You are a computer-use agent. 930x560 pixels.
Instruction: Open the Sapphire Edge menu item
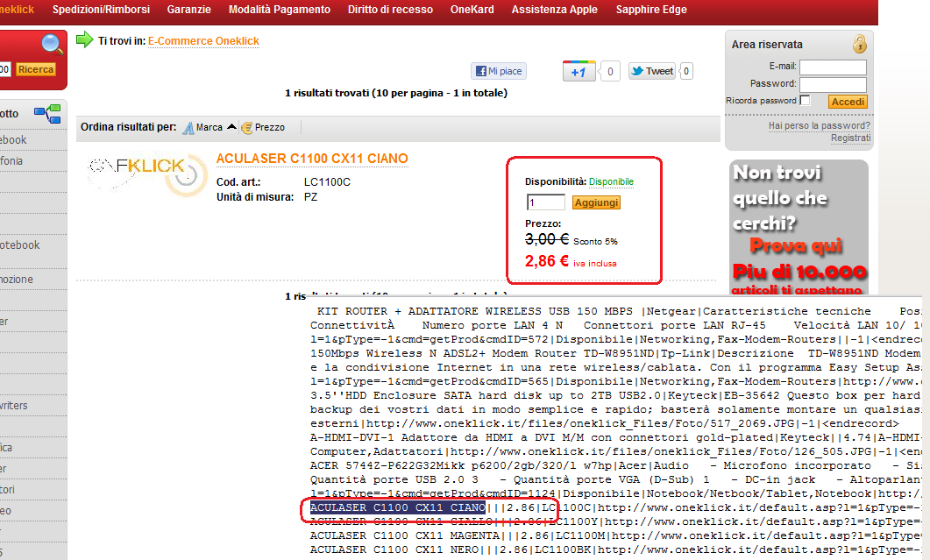[651, 10]
